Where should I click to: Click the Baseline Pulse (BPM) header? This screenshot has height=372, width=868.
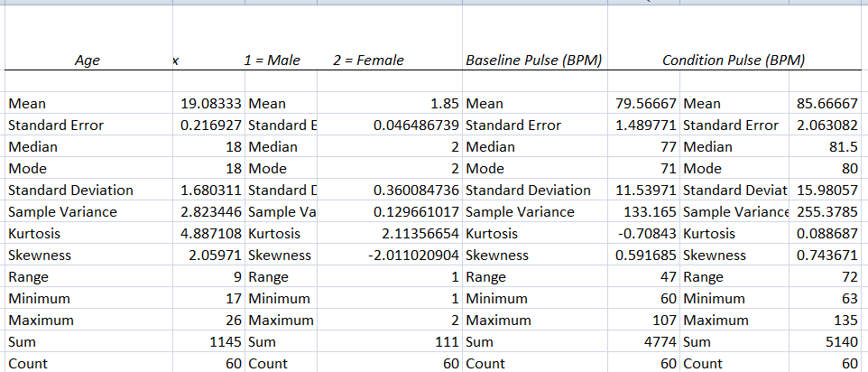(x=533, y=60)
